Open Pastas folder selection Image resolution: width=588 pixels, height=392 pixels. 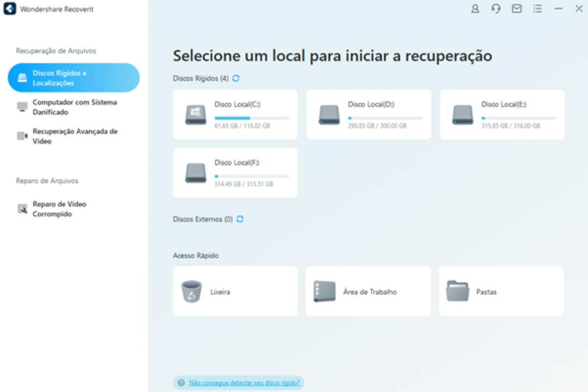(501, 292)
